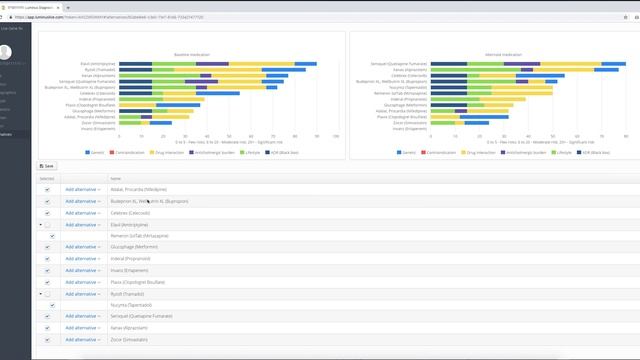Uncheck the Invanz (Ertapenem) checkbox

click(x=47, y=271)
